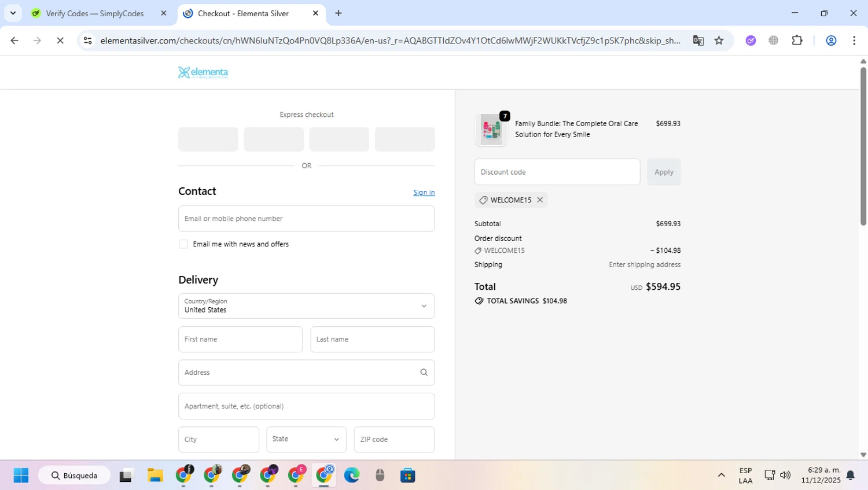
Task: Expand the Country/Region dropdown
Action: (x=307, y=306)
